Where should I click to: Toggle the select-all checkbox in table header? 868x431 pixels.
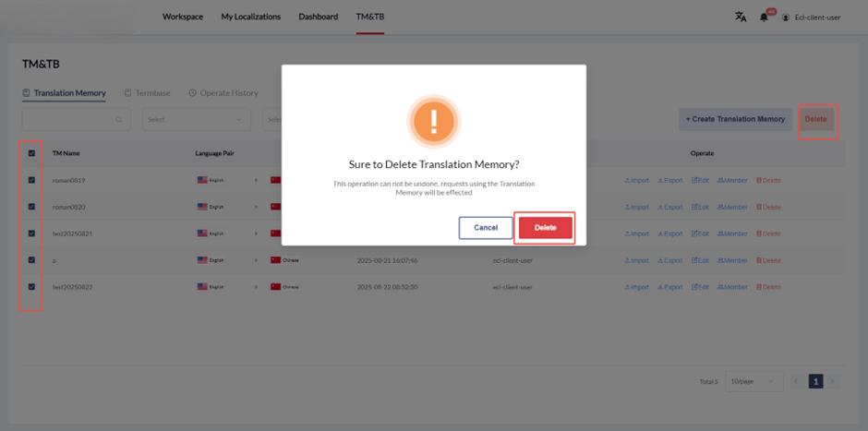pos(31,153)
